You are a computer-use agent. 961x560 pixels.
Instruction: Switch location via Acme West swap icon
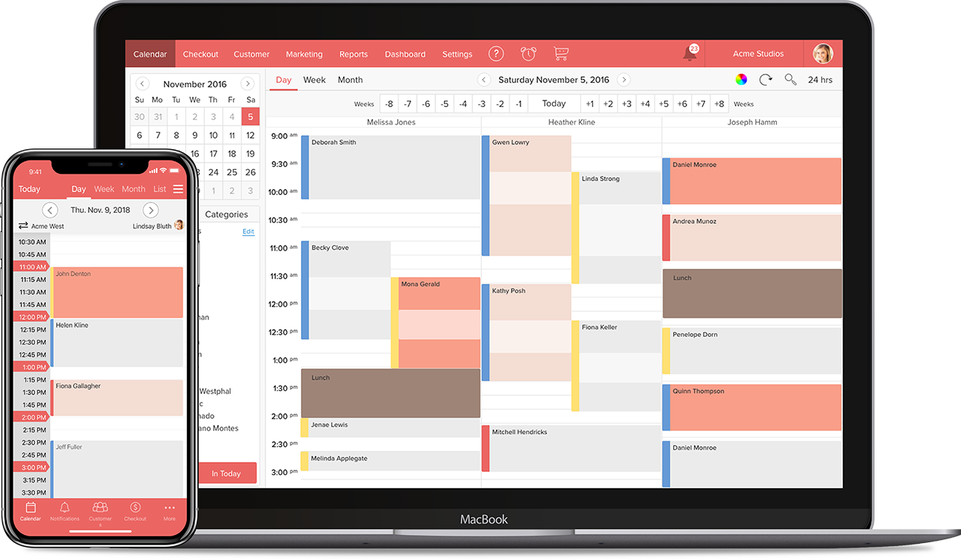pyautogui.click(x=24, y=226)
